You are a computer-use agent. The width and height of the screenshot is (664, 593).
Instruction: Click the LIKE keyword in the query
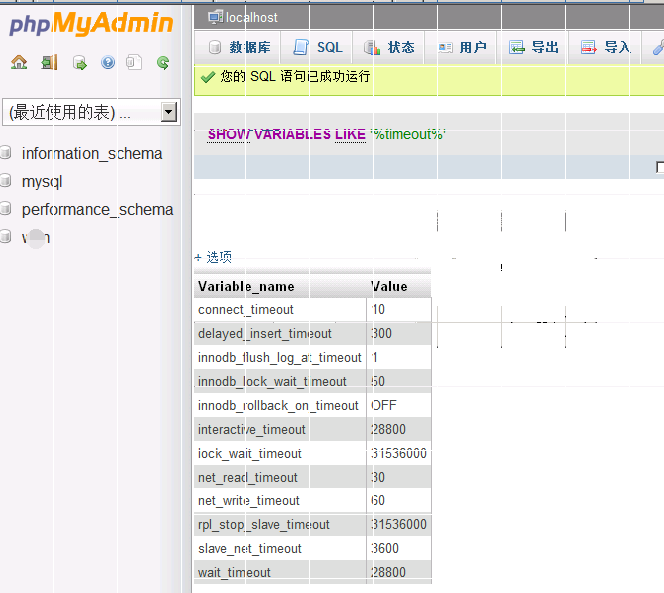[350, 134]
